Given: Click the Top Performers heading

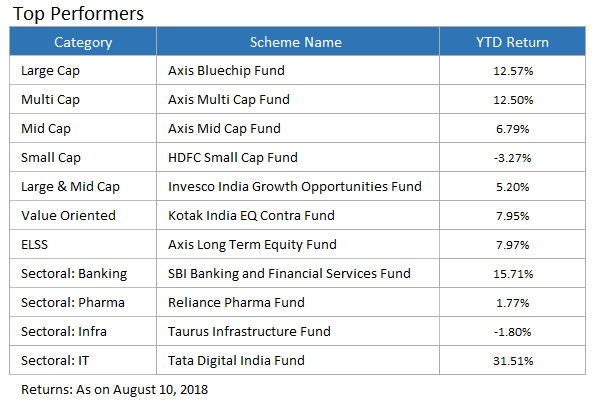Looking at the screenshot, I should [78, 14].
